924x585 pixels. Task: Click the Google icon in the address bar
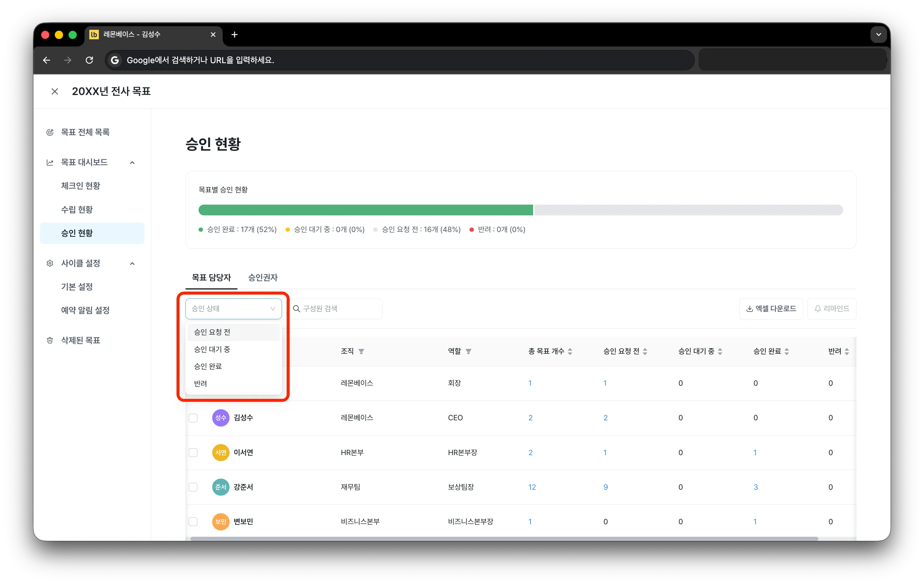click(115, 60)
